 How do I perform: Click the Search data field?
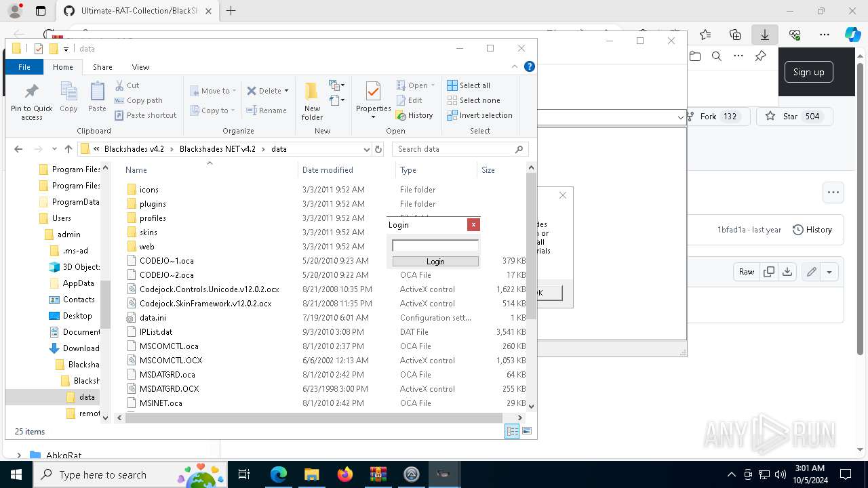coord(460,149)
